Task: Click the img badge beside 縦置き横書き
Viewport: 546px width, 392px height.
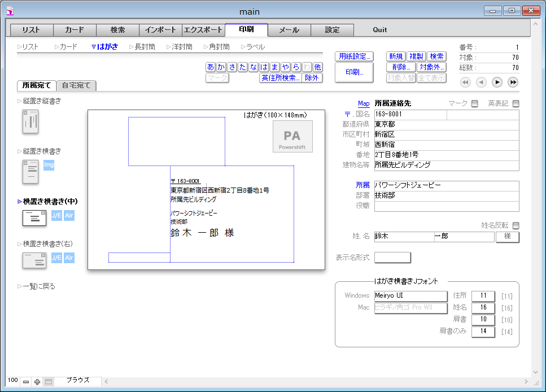Action: 49,165
